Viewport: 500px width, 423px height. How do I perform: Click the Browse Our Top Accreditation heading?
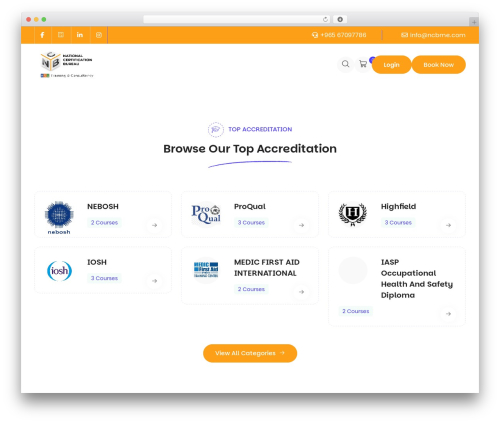[x=250, y=149]
